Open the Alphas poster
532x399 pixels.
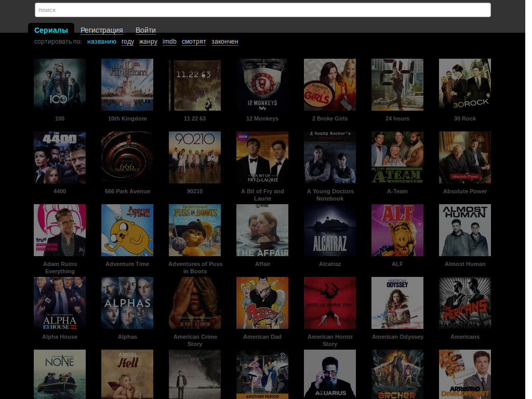coord(127,303)
